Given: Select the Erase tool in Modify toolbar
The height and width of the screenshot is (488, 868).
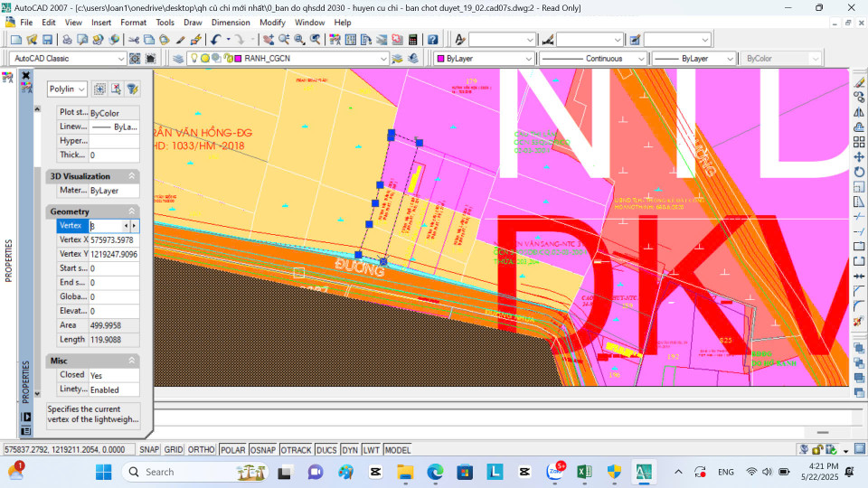Looking at the screenshot, I should tap(859, 82).
